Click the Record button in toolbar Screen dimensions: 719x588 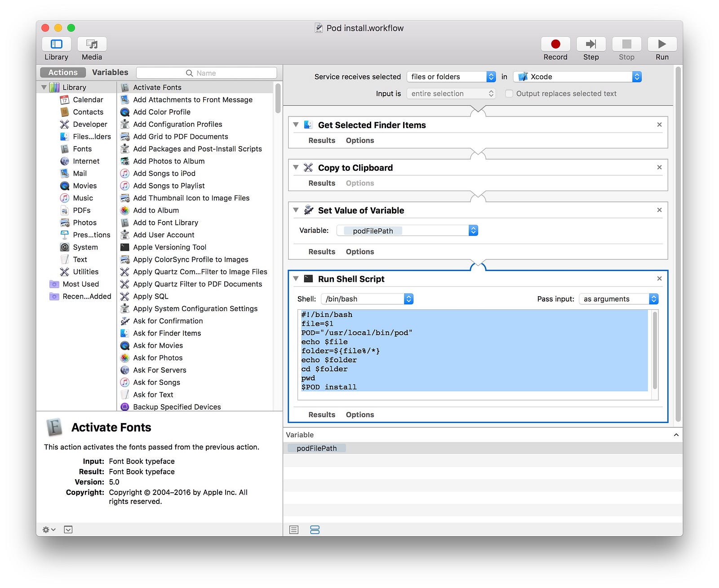point(555,44)
